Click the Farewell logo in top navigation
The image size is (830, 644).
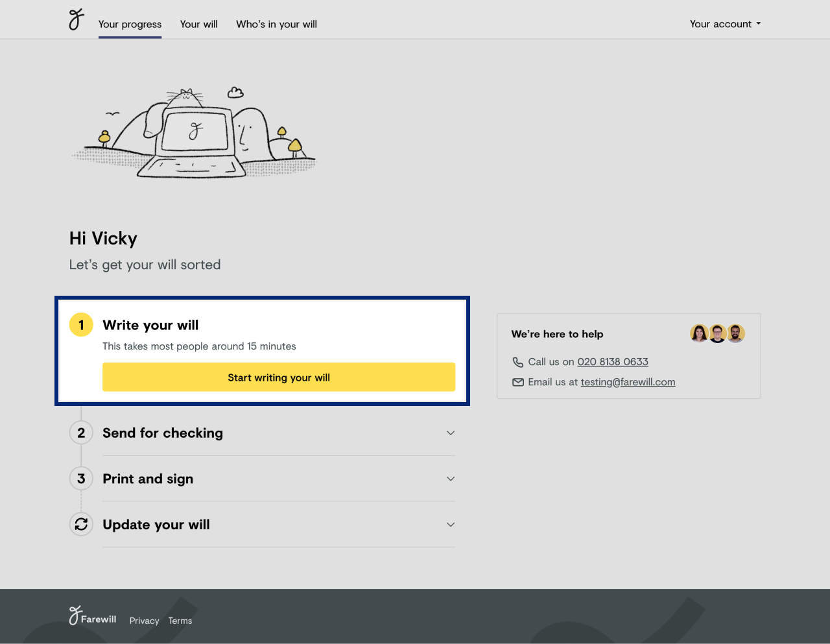click(77, 19)
